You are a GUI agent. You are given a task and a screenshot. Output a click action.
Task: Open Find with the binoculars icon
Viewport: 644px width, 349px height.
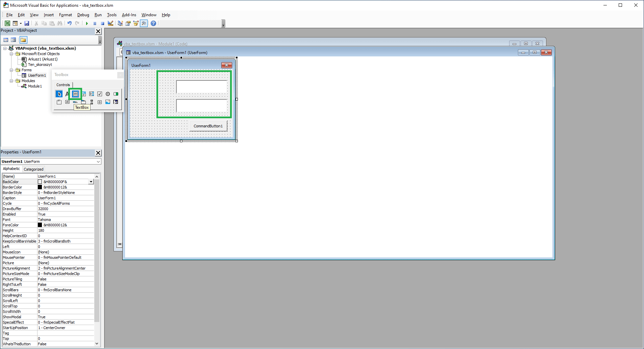point(60,23)
